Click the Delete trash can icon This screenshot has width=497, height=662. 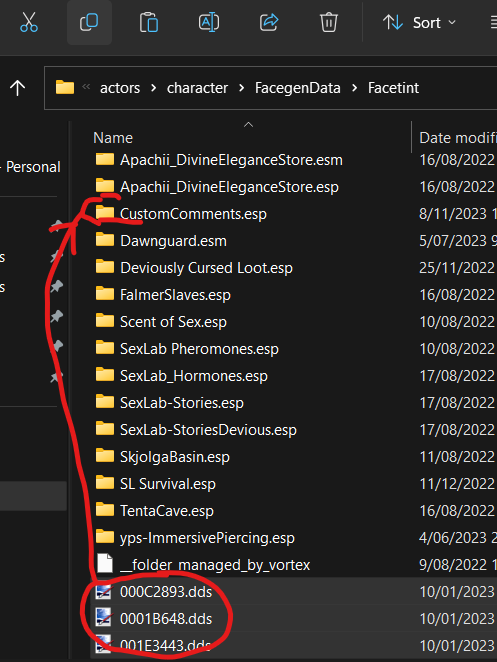(x=329, y=22)
